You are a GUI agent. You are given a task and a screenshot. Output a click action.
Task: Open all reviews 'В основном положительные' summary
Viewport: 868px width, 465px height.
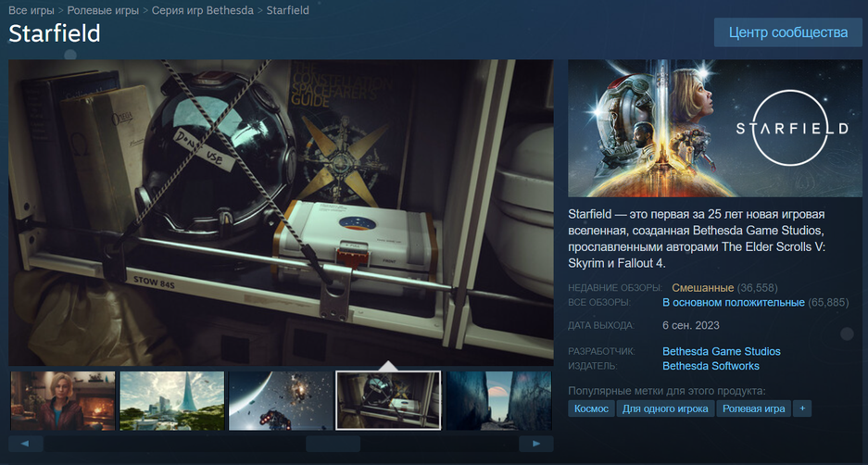[734, 303]
